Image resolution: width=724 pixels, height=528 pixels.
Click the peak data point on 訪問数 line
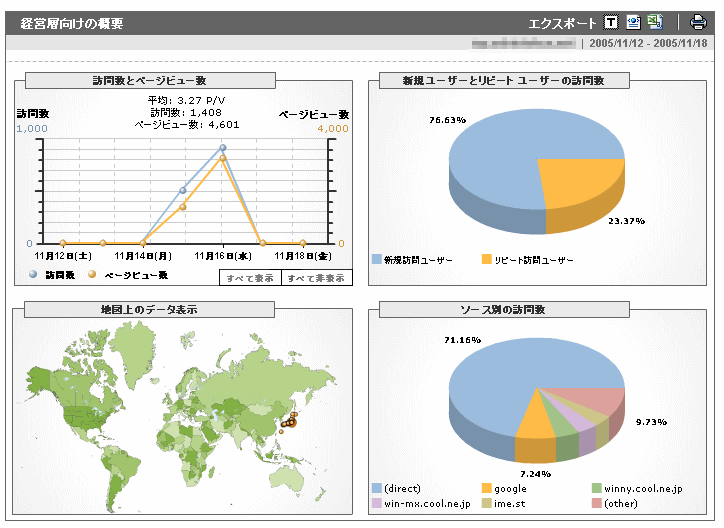click(223, 148)
